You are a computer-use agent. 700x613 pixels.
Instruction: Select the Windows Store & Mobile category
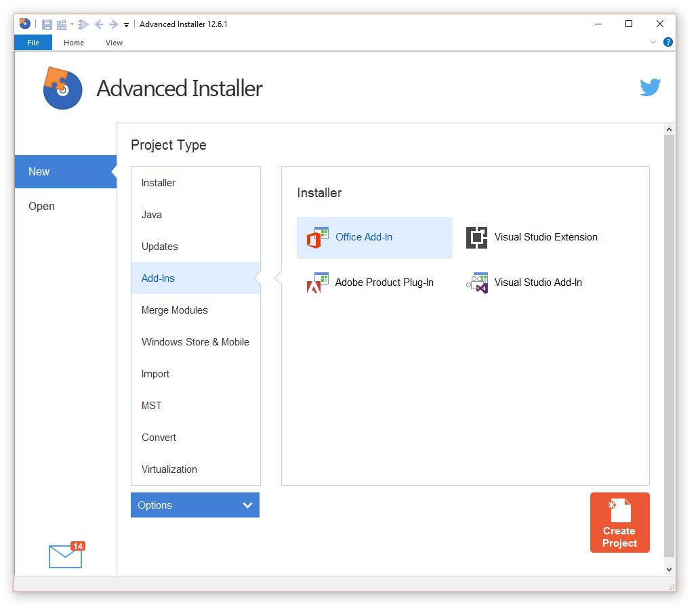pos(195,342)
